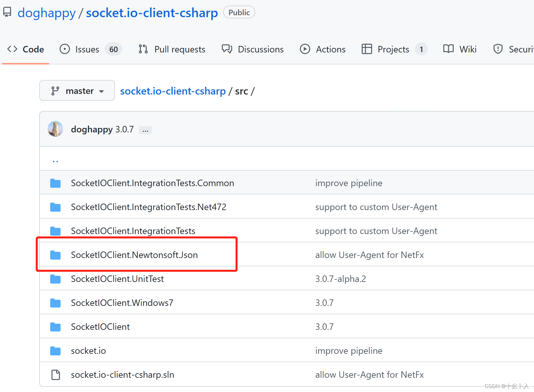Viewport: 534px width, 392px height.
Task: Open the 3.0.7 commit for SocketIOClient.Windows7
Action: click(x=324, y=303)
